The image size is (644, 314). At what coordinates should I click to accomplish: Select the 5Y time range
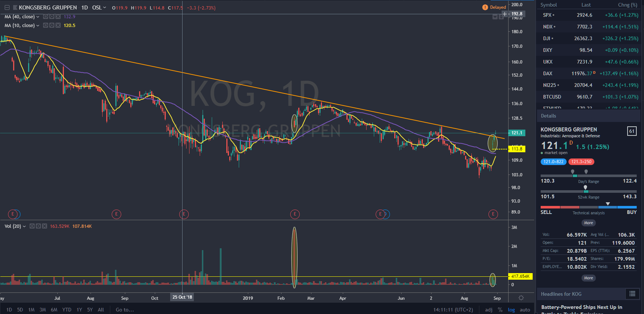(x=90, y=310)
